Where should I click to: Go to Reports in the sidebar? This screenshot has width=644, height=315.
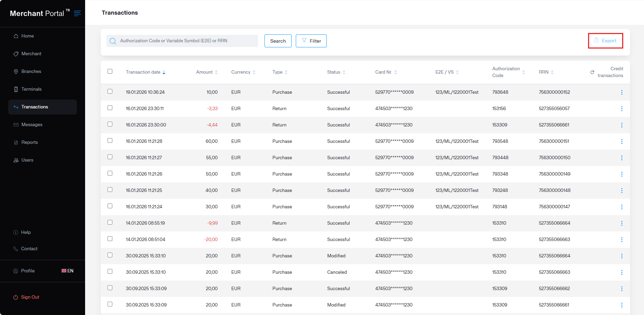point(30,142)
